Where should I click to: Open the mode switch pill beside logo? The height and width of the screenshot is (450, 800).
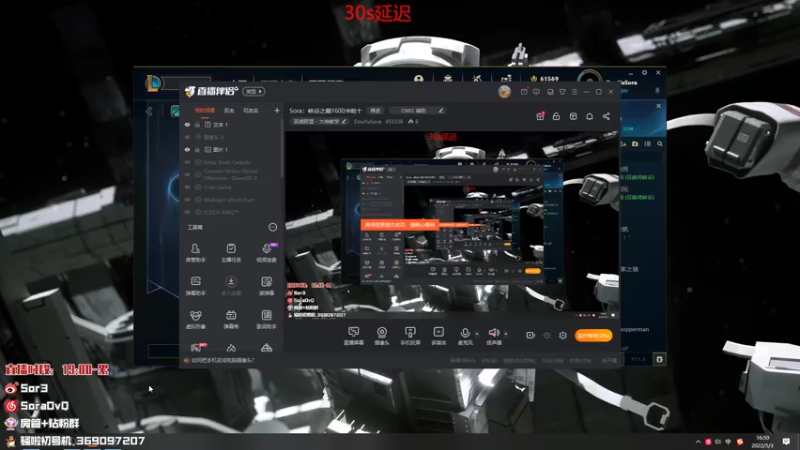254,91
